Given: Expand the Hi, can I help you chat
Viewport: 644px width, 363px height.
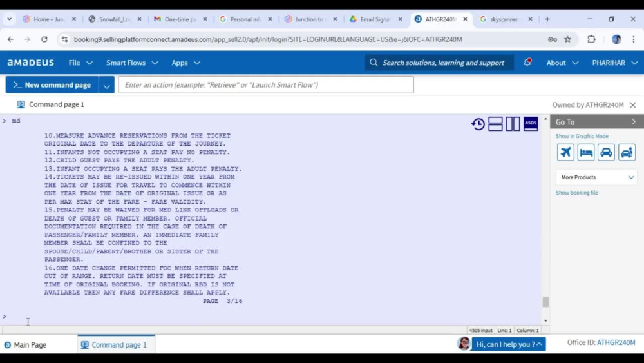Looking at the screenshot, I should pos(509,344).
